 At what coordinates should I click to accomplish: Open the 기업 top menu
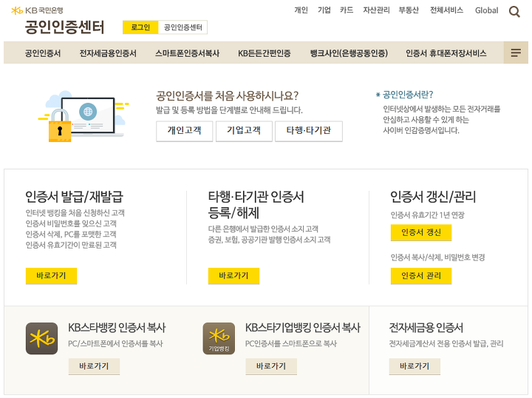click(324, 10)
